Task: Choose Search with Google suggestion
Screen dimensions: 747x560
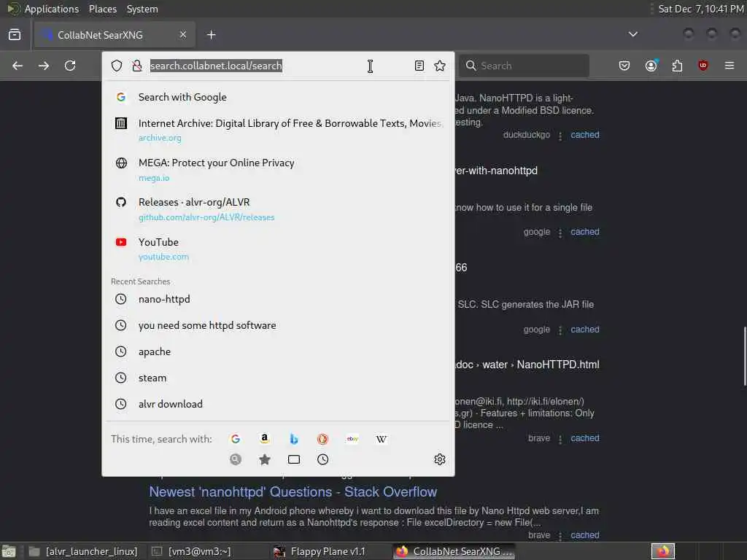Action: tap(278, 97)
